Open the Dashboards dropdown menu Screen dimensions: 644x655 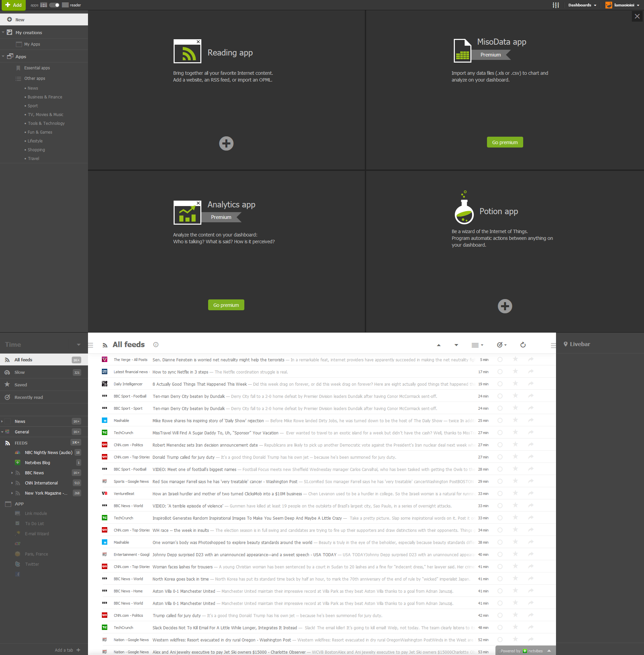point(582,5)
